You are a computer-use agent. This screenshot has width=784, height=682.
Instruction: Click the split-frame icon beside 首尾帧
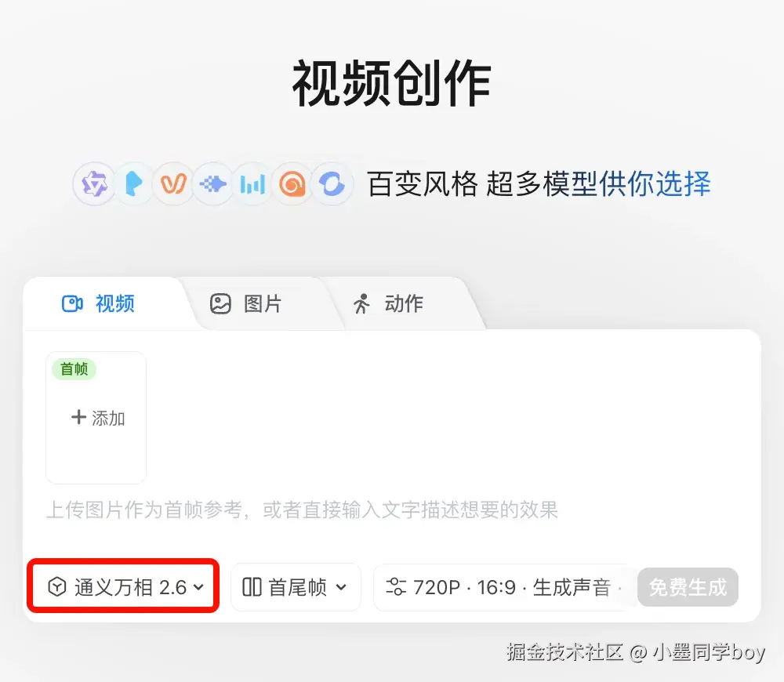(x=252, y=587)
